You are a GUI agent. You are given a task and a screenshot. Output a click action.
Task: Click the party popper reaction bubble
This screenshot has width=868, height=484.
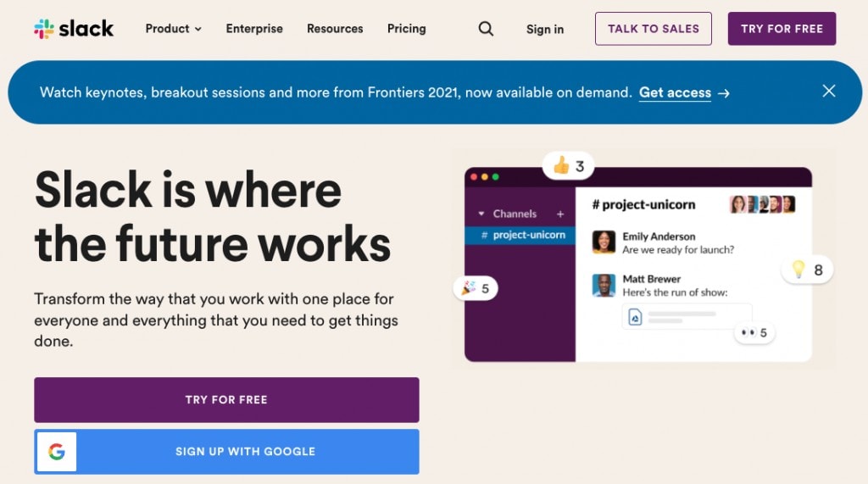click(x=476, y=288)
